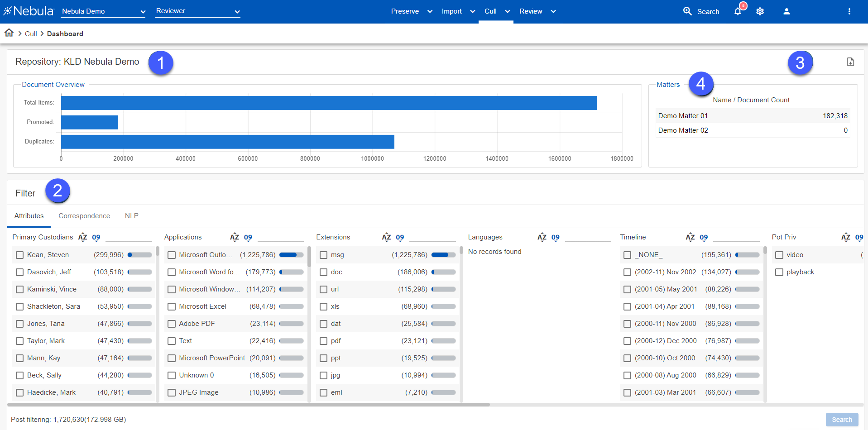
Task: Tick the pdf extension checkbox
Action: coord(324,341)
